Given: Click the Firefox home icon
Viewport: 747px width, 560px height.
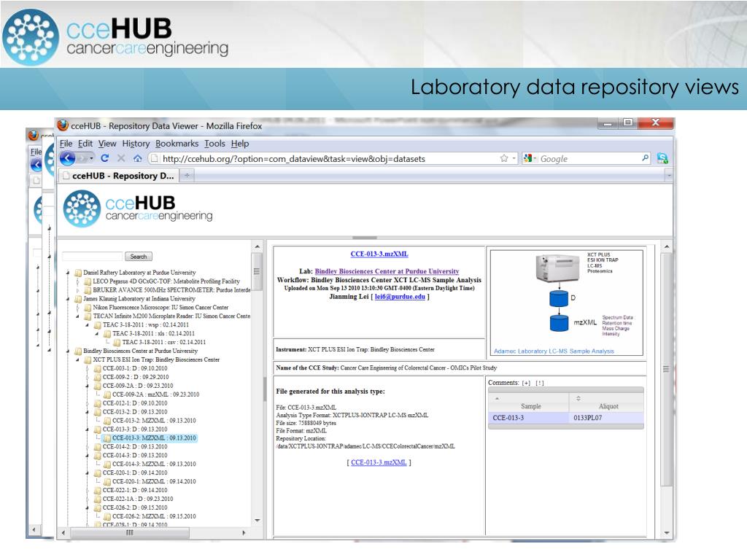Looking at the screenshot, I should pos(137,158).
